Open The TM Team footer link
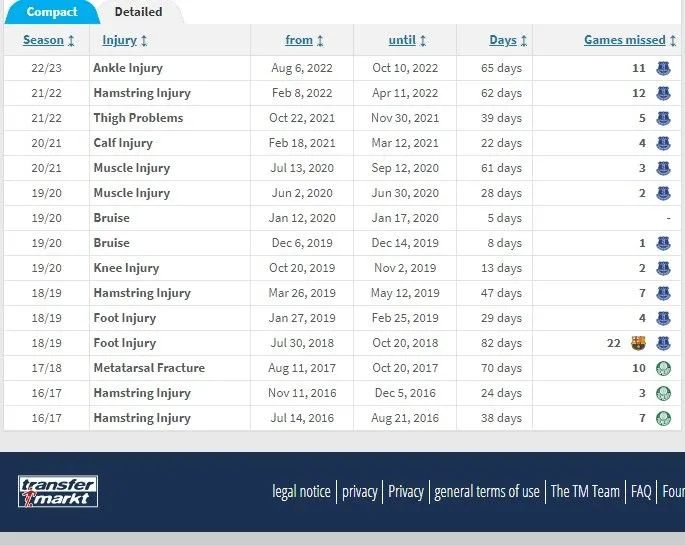This screenshot has height=545, width=685. tap(585, 491)
